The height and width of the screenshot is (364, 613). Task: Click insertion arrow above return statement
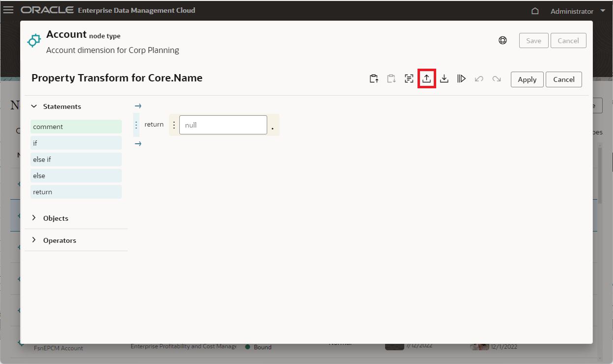(x=138, y=106)
